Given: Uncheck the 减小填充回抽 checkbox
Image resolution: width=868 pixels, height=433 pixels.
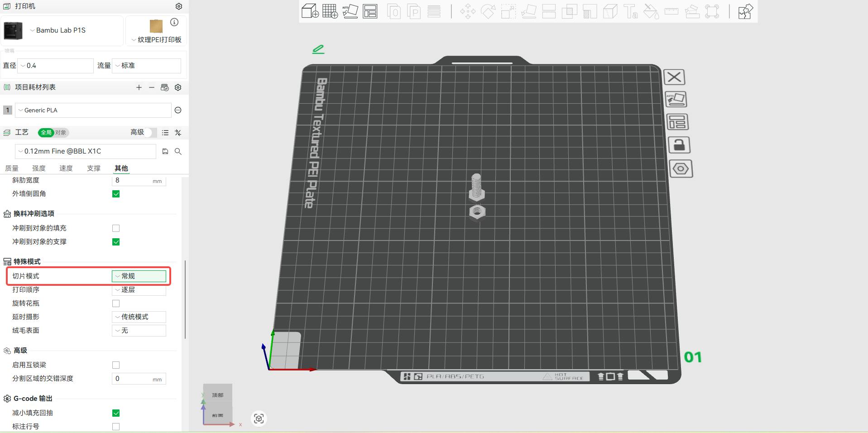Looking at the screenshot, I should click(116, 413).
